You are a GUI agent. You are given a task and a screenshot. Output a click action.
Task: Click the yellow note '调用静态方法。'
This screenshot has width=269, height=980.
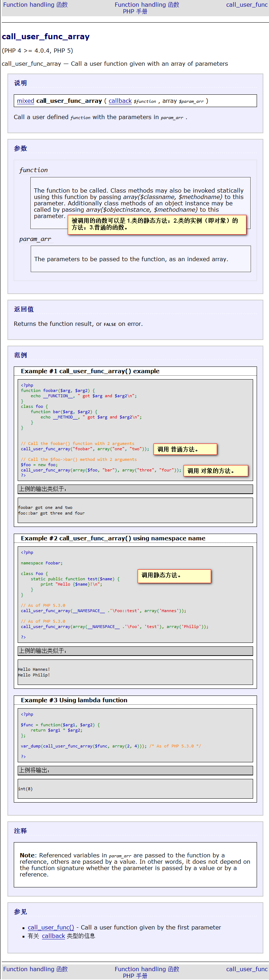click(x=174, y=576)
